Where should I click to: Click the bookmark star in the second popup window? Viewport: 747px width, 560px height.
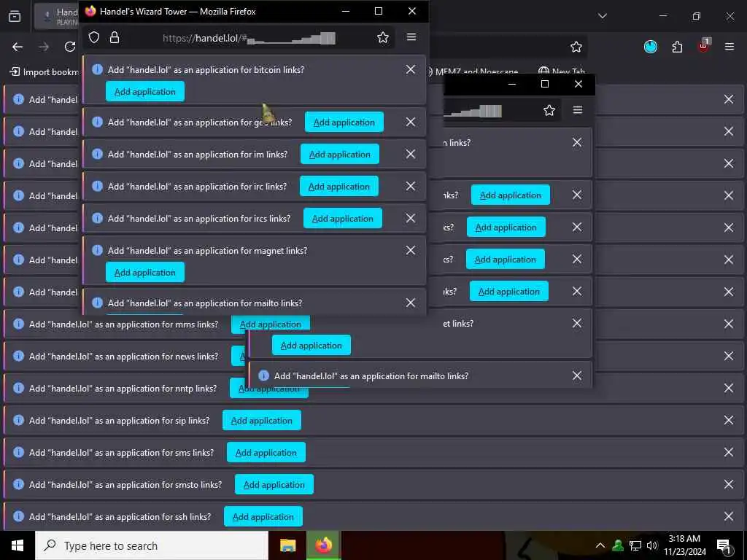pyautogui.click(x=549, y=111)
